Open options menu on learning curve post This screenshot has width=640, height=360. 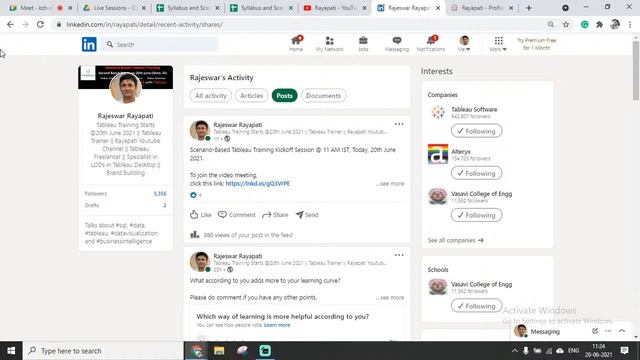[x=399, y=255]
